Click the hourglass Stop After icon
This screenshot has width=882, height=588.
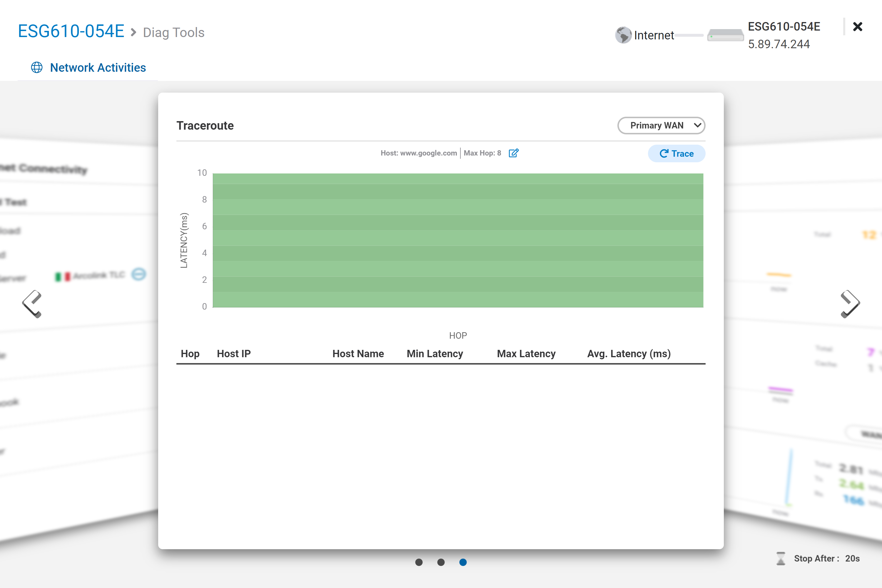pos(781,558)
